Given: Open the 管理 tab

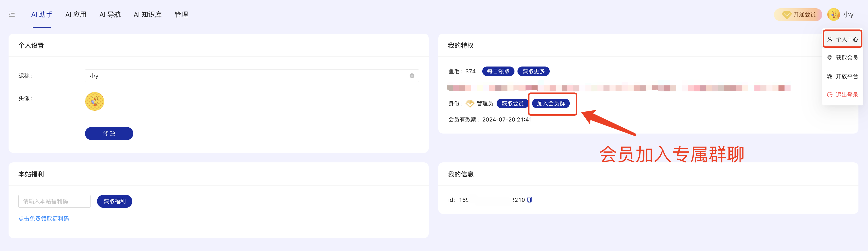Looking at the screenshot, I should pyautogui.click(x=181, y=15).
